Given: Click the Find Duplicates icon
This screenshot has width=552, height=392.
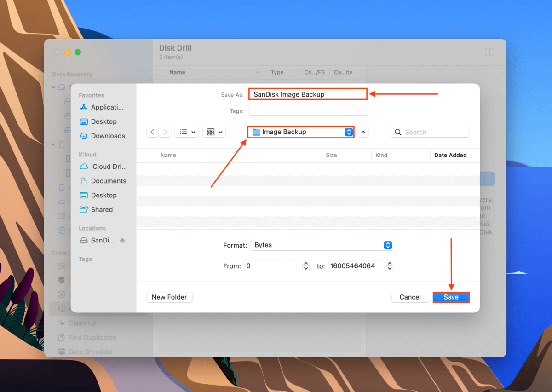Looking at the screenshot, I should 61,337.
